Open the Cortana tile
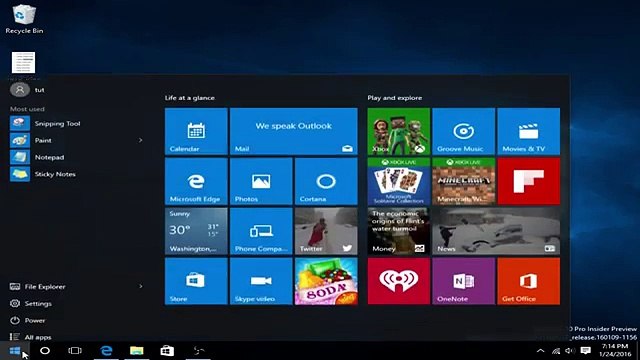640x360 pixels. [x=326, y=181]
